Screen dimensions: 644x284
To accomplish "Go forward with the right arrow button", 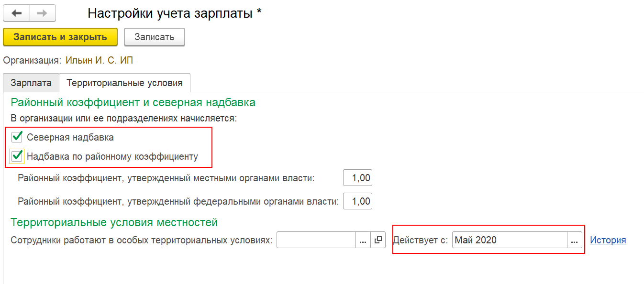I will pos(43,13).
